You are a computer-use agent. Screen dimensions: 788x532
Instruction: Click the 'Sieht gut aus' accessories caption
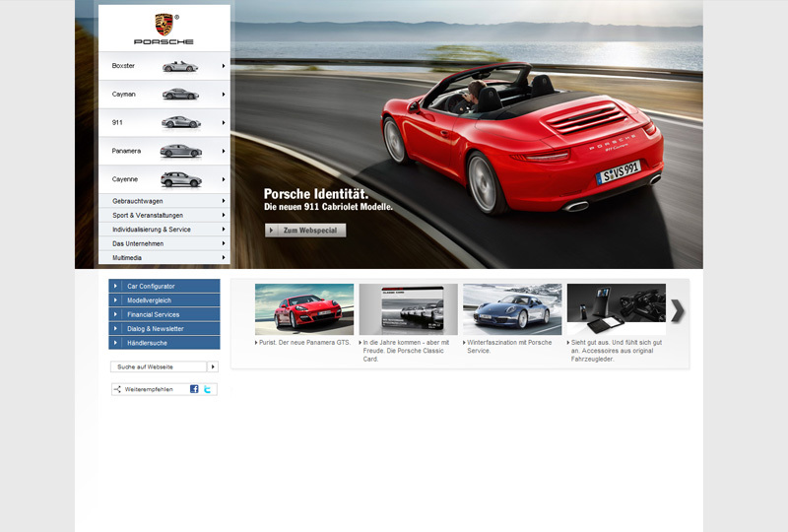coord(617,351)
